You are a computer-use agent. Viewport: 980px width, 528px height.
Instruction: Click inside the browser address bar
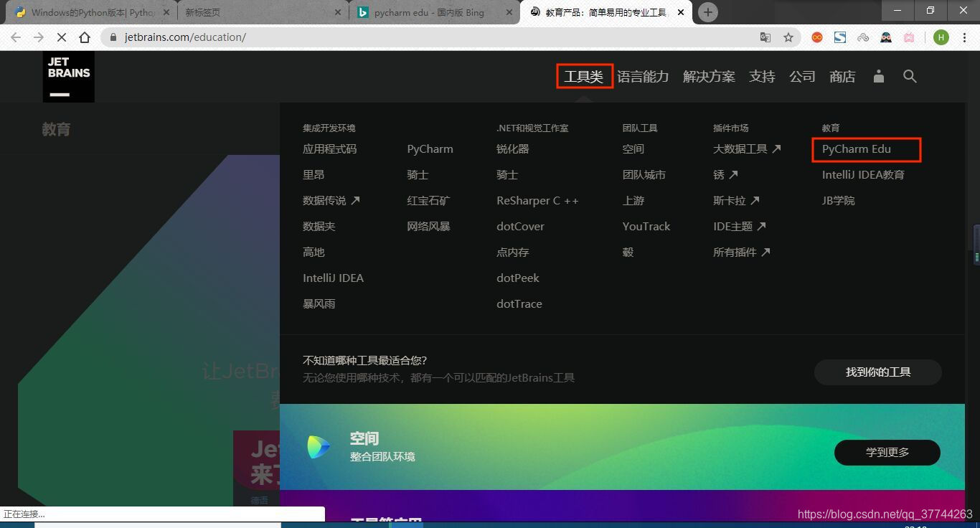click(287, 37)
